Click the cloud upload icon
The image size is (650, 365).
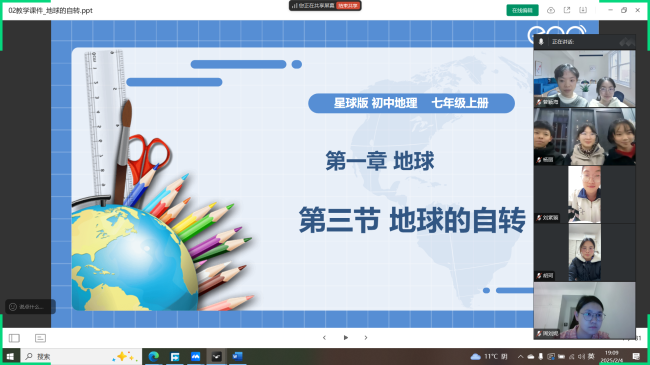click(x=551, y=10)
